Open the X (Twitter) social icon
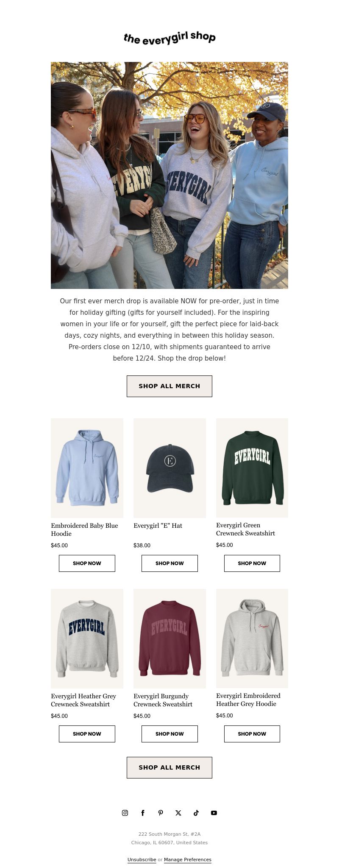339x868 pixels. (178, 813)
